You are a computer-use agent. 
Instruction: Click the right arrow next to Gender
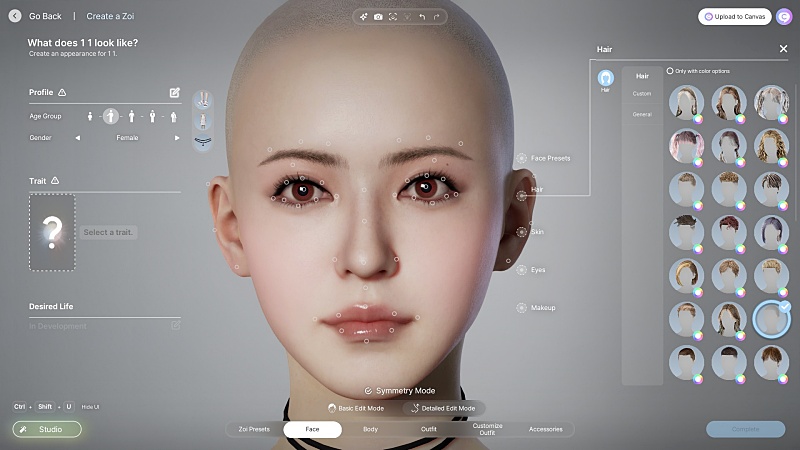(177, 138)
